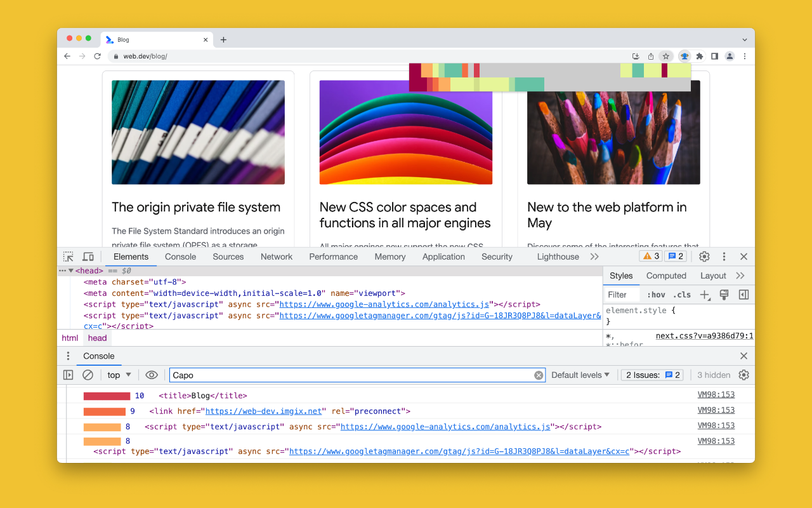Open the 2 issues message counter in tab bar

[x=676, y=257]
